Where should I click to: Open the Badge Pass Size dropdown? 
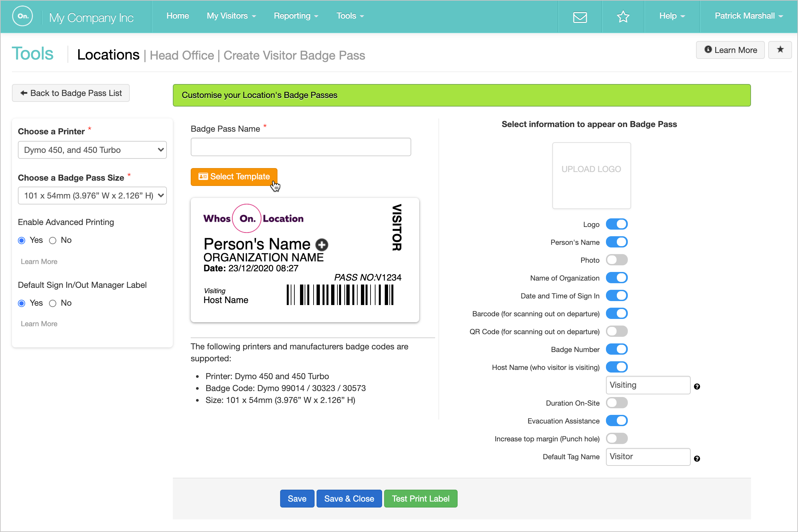92,196
